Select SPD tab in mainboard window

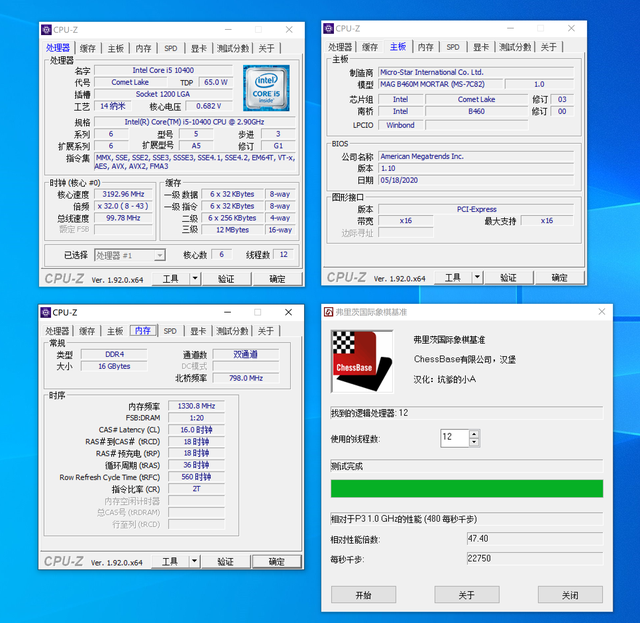453,47
